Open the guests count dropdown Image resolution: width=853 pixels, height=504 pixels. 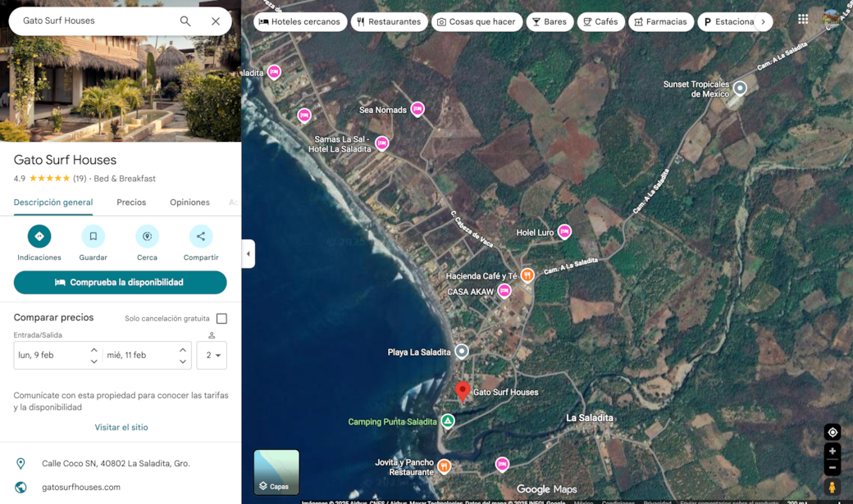(x=212, y=356)
